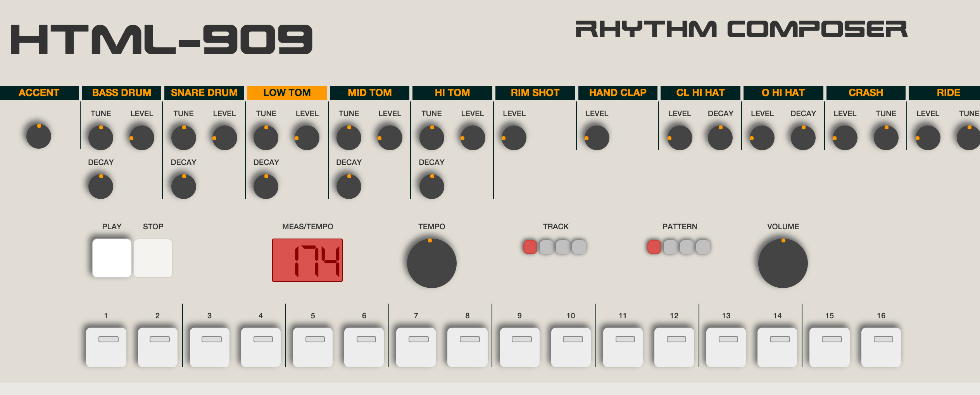Select the second TRACK button
Screen dimensions: 980x395
tap(547, 247)
